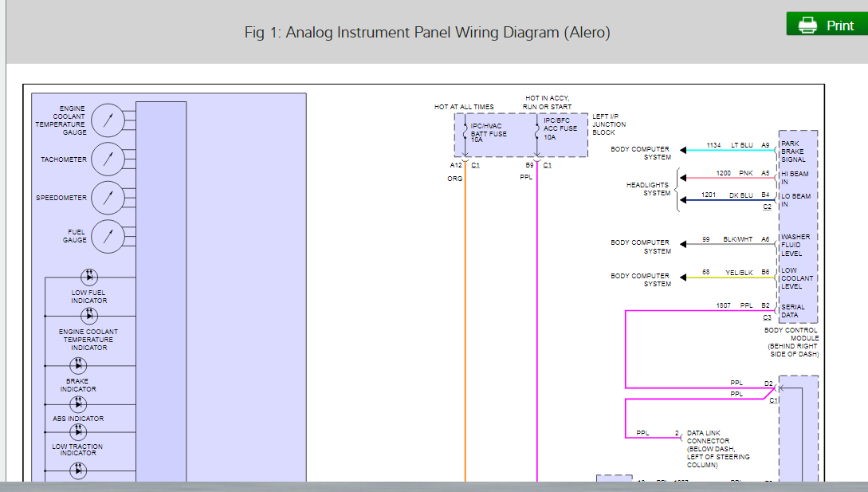This screenshot has width=868, height=492.
Task: Click the 'SPEEDOMETER' text label
Action: click(61, 198)
